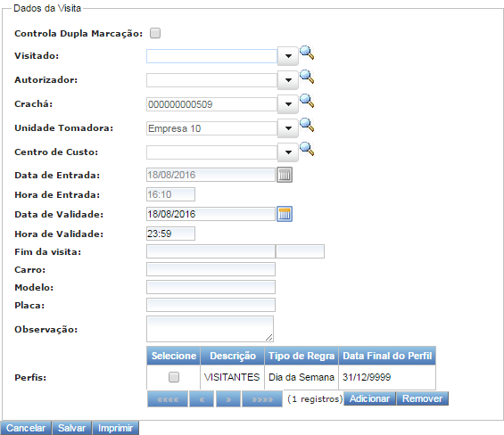Screen dimensions: 504x435
Task: Open the search magnifier next to Centro de Custo
Action: pos(307,149)
